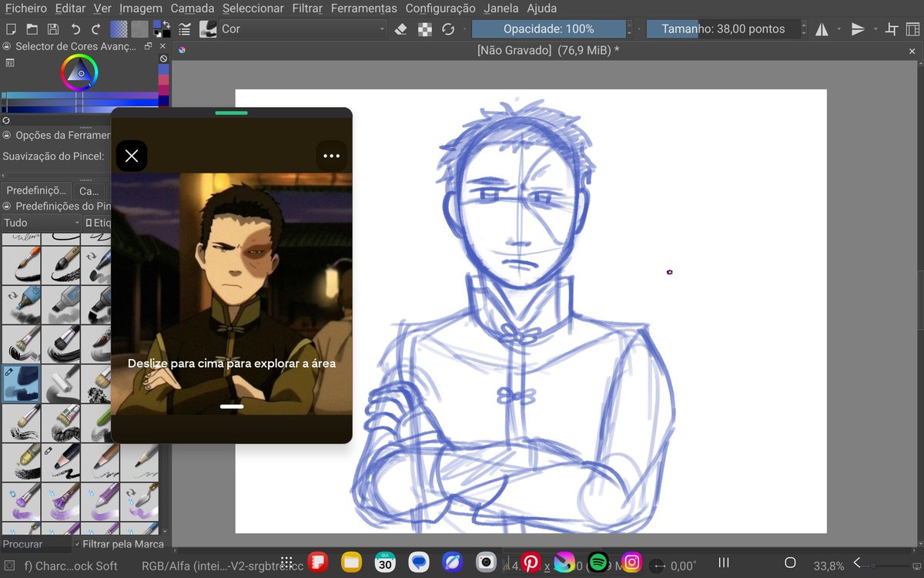Click the Zuko reference image in the popup
924x578 pixels.
tap(232, 294)
